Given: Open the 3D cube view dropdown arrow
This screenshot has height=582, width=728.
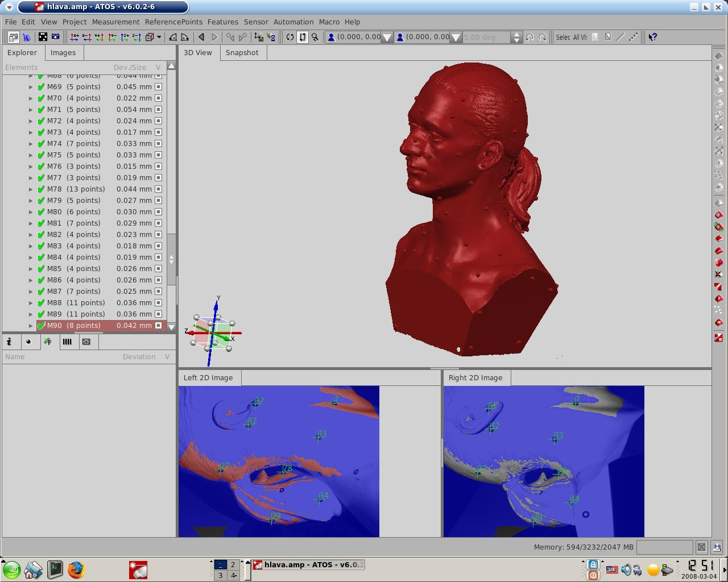Looking at the screenshot, I should point(159,37).
